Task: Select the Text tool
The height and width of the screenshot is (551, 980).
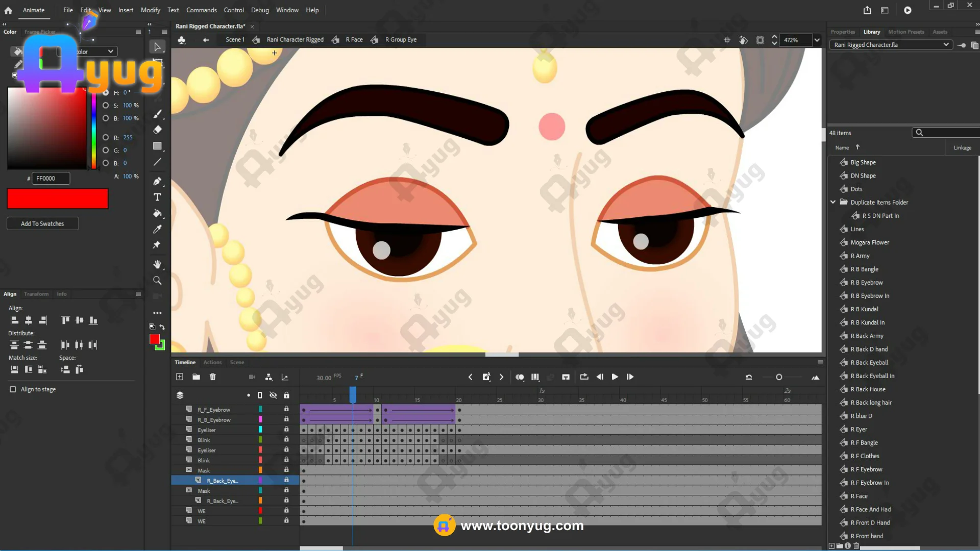Action: tap(157, 197)
